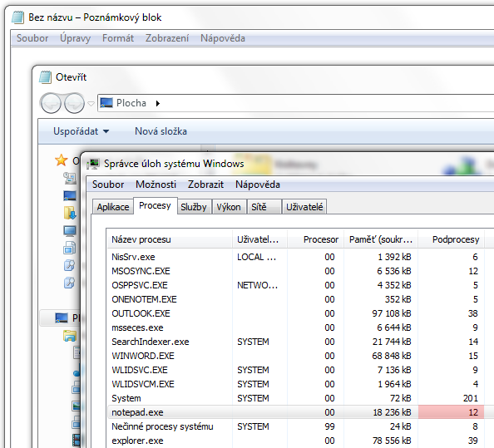Select the Favorites star icon in the Otevřít sidebar
The width and height of the screenshot is (494, 448).
click(x=61, y=160)
